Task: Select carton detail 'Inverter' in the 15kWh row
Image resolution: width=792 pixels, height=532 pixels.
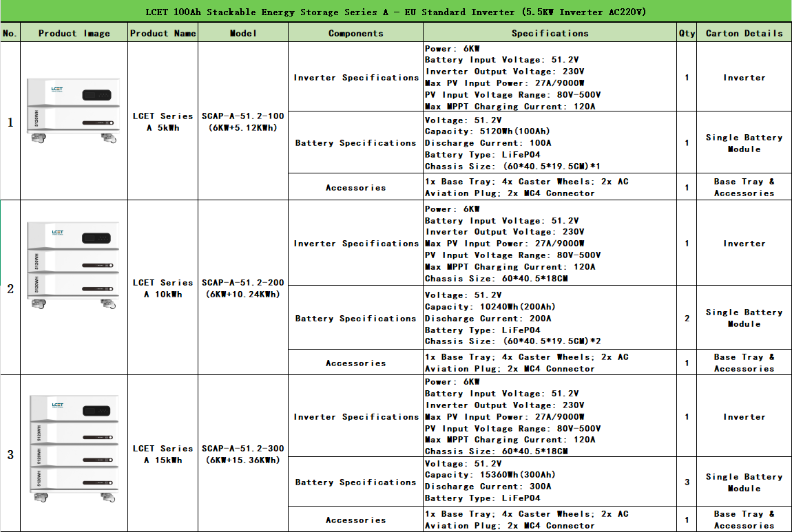Action: tap(744, 417)
